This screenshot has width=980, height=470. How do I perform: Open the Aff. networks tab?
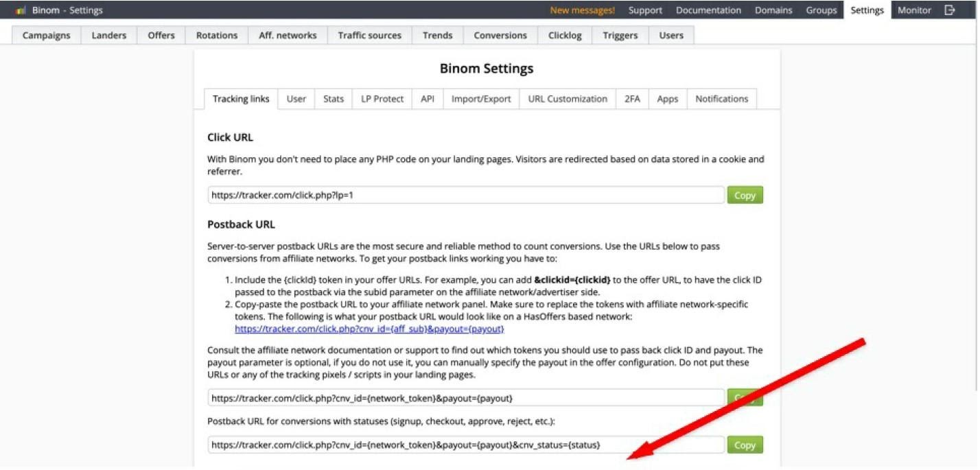pyautogui.click(x=288, y=36)
